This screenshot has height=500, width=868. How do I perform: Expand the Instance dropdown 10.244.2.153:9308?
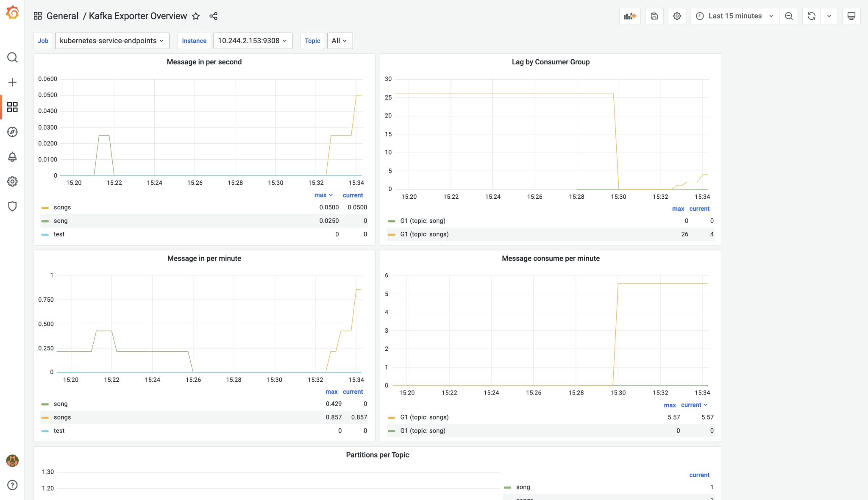pos(253,41)
